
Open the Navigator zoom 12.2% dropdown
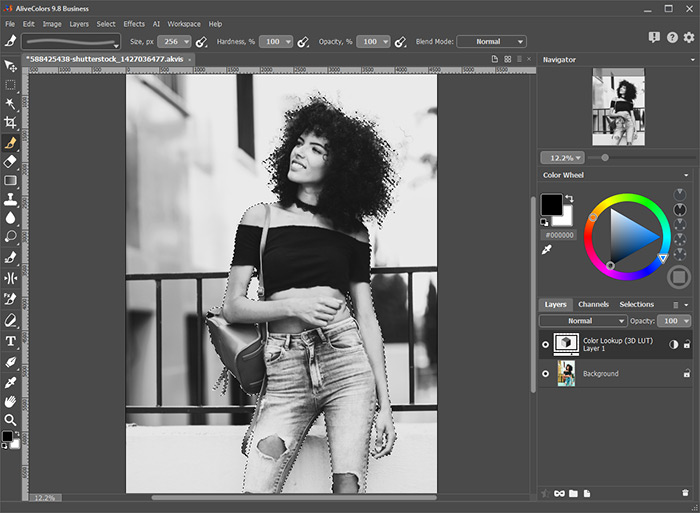[x=562, y=158]
